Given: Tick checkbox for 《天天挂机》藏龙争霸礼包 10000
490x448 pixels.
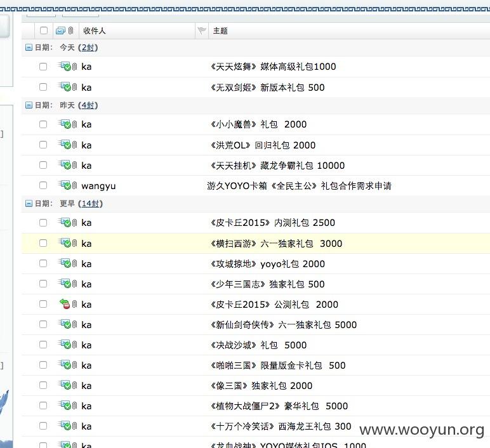Looking at the screenshot, I should [43, 165].
